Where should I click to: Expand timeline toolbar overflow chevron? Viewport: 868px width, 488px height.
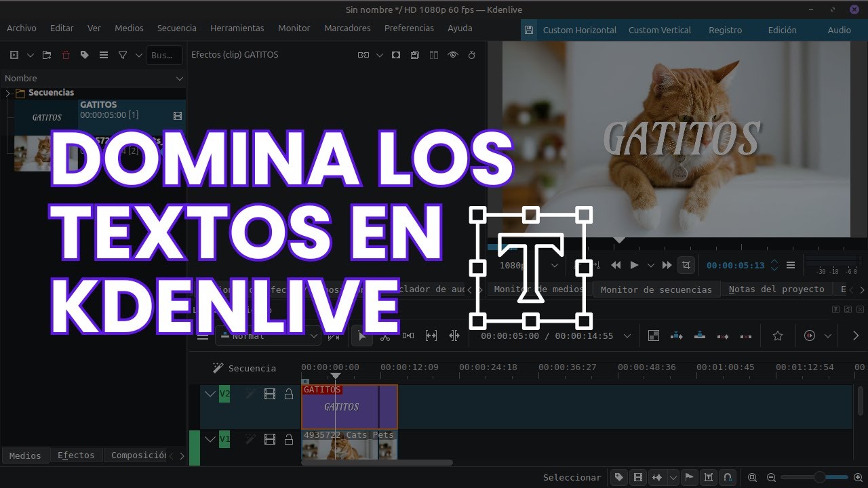pyautogui.click(x=855, y=335)
